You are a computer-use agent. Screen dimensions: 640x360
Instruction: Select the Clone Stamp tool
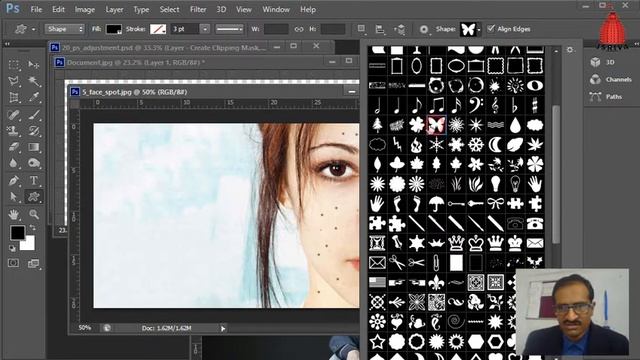14,131
